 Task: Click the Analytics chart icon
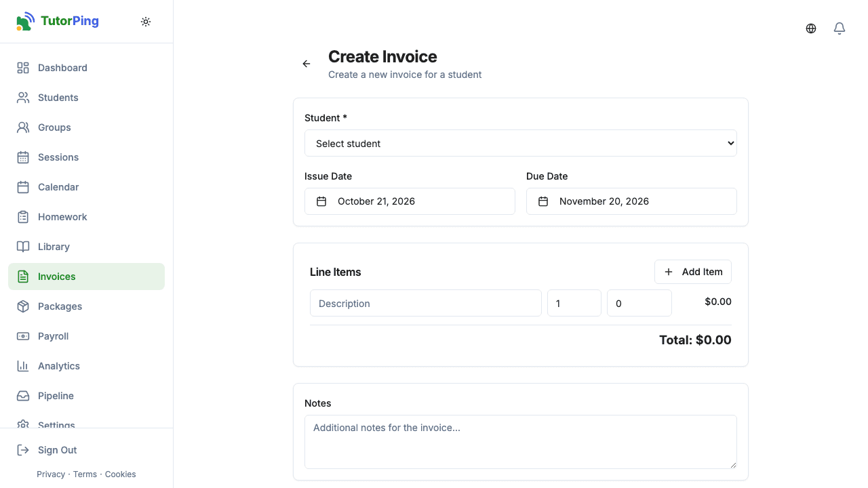click(x=23, y=366)
